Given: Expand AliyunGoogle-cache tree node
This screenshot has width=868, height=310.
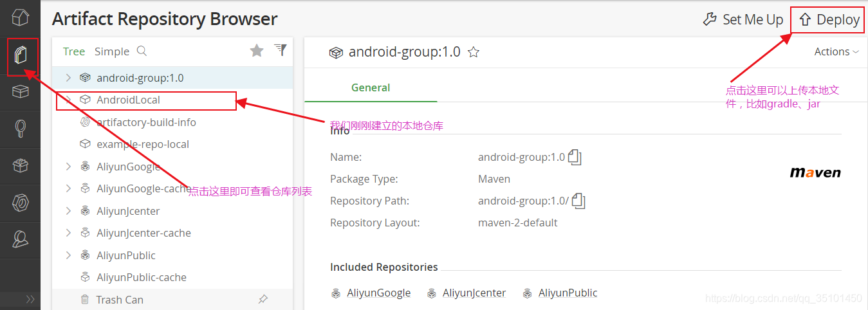Looking at the screenshot, I should (x=68, y=188).
